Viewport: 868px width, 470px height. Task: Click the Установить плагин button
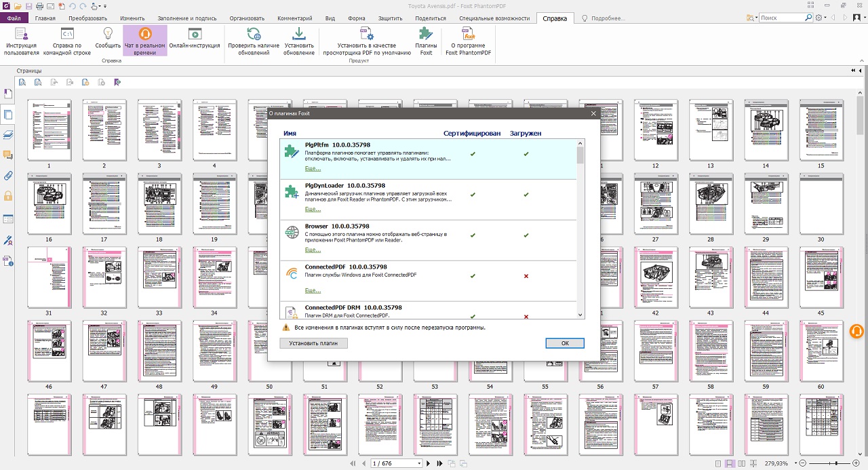click(x=313, y=343)
